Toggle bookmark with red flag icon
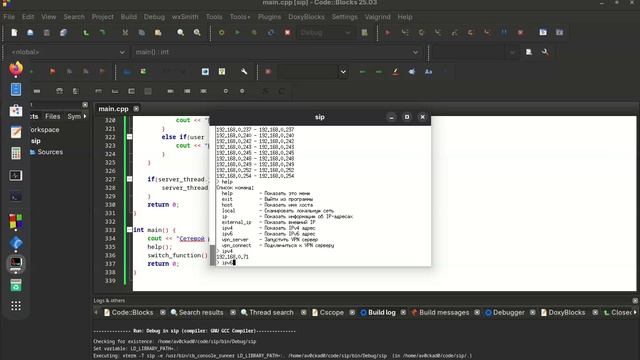This screenshot has height=360, width=640. [53, 71]
